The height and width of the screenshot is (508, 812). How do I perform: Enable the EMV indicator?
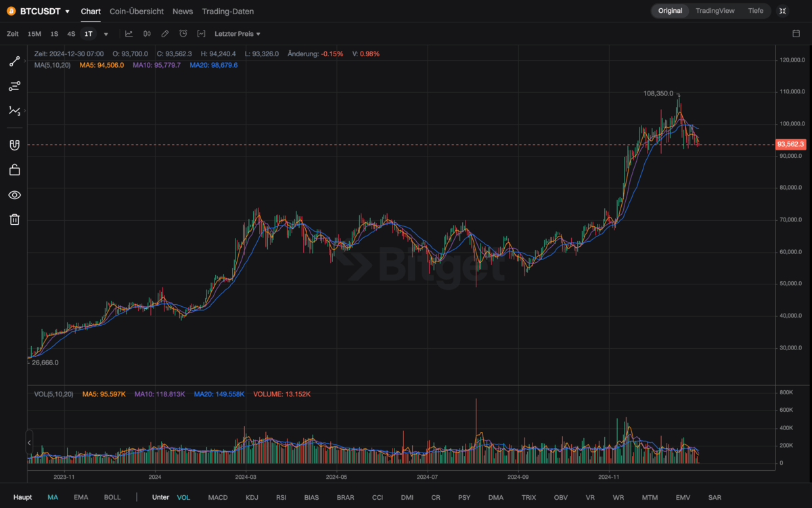tap(683, 497)
